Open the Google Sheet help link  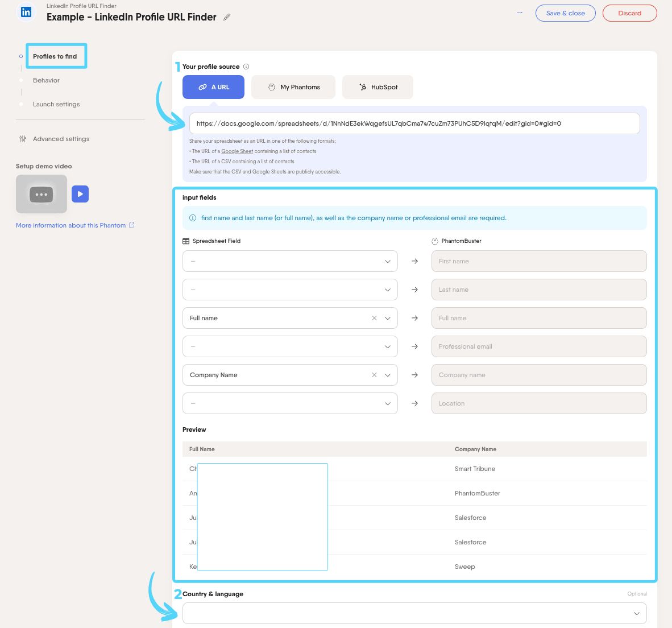pyautogui.click(x=237, y=151)
